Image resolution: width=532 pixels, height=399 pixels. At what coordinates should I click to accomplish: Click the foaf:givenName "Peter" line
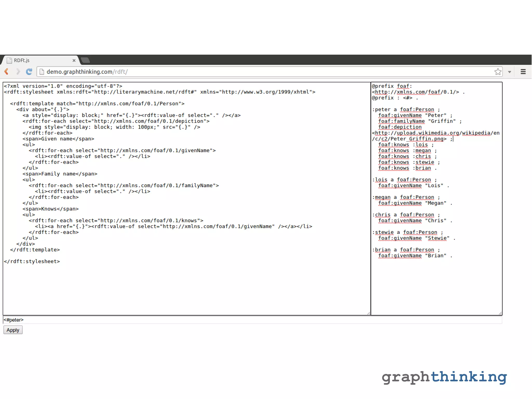pyautogui.click(x=415, y=115)
